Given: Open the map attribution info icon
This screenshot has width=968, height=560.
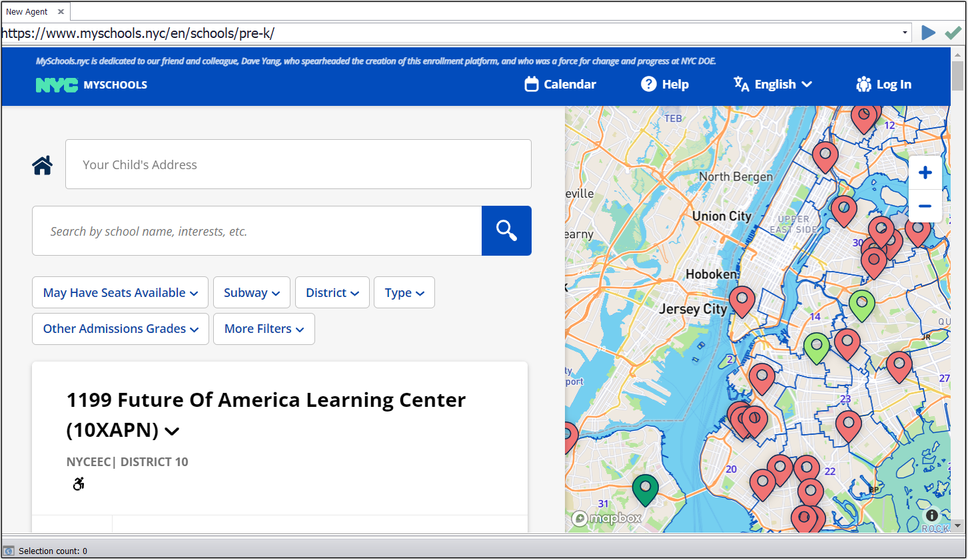Looking at the screenshot, I should [931, 515].
